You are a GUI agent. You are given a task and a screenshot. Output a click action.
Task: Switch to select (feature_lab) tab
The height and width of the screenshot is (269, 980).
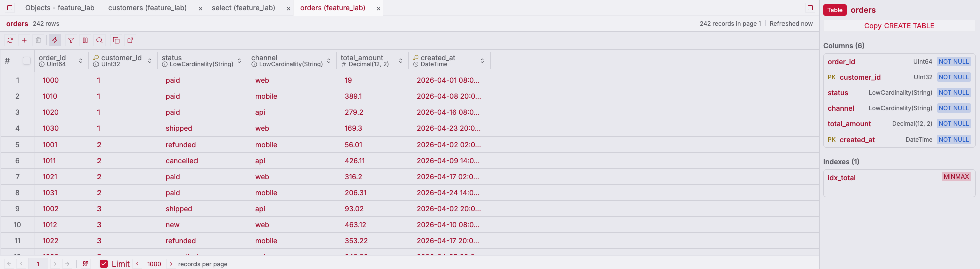[243, 8]
